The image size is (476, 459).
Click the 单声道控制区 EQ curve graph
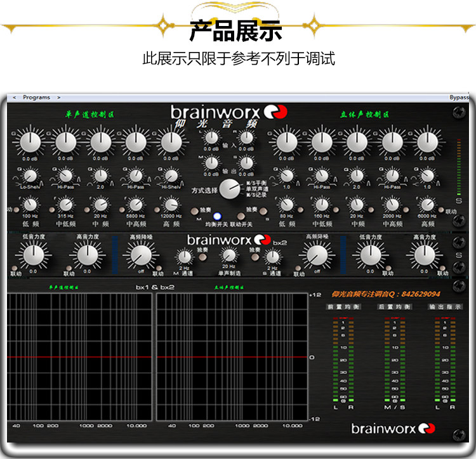pyautogui.click(x=79, y=357)
